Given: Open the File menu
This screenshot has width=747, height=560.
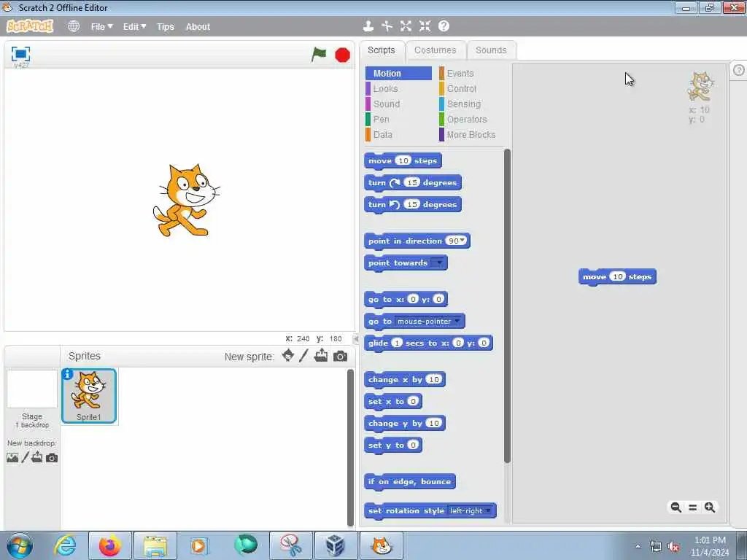Looking at the screenshot, I should coord(102,27).
